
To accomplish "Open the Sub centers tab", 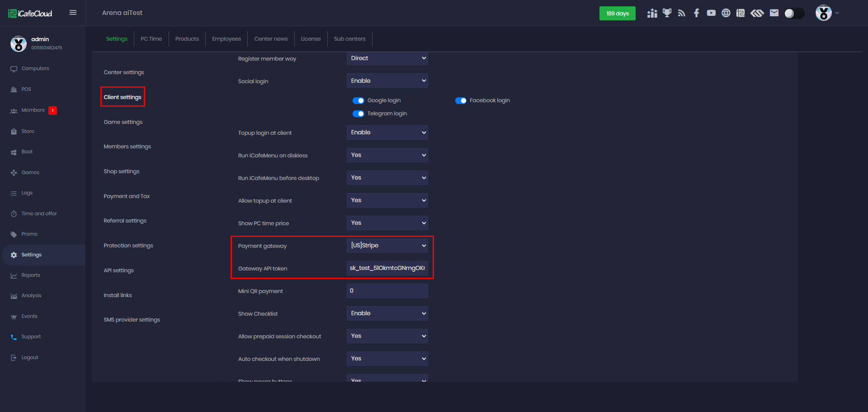I will pyautogui.click(x=349, y=39).
